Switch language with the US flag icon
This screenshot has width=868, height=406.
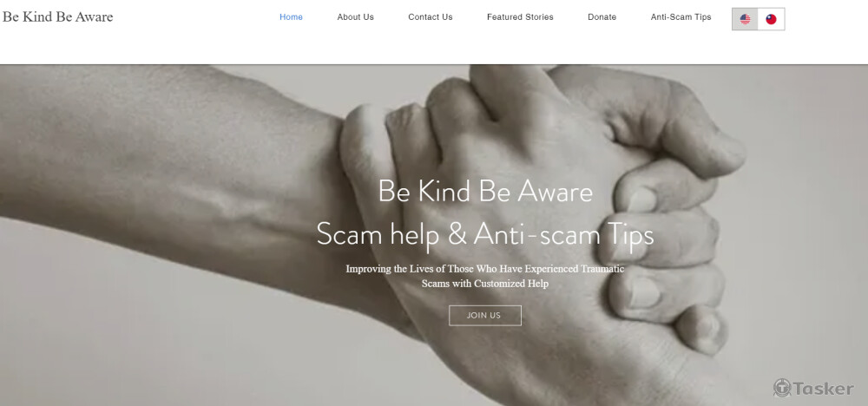pyautogui.click(x=745, y=19)
